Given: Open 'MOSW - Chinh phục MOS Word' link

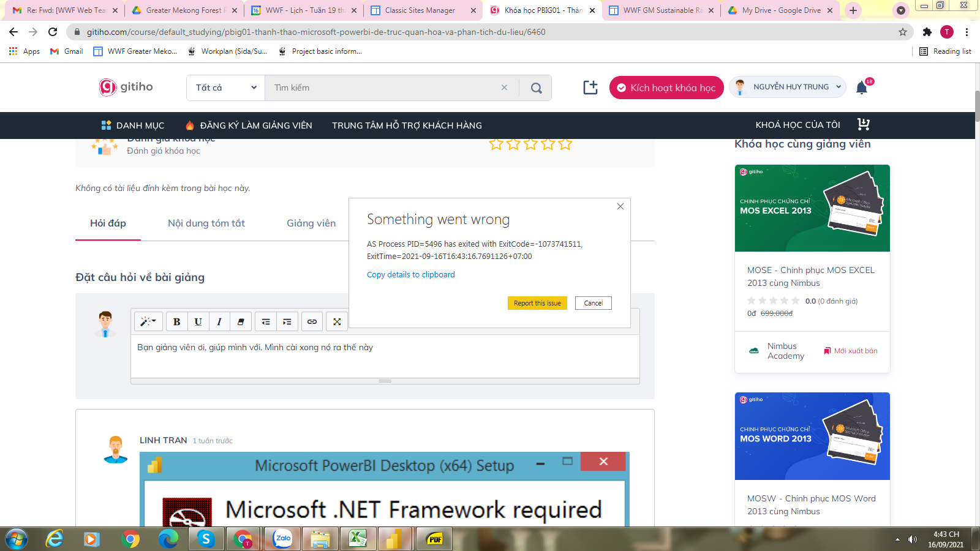Looking at the screenshot, I should pos(812,504).
